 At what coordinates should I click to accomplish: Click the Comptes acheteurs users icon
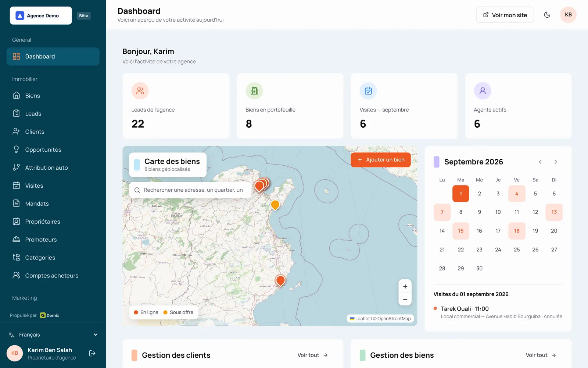16,275
